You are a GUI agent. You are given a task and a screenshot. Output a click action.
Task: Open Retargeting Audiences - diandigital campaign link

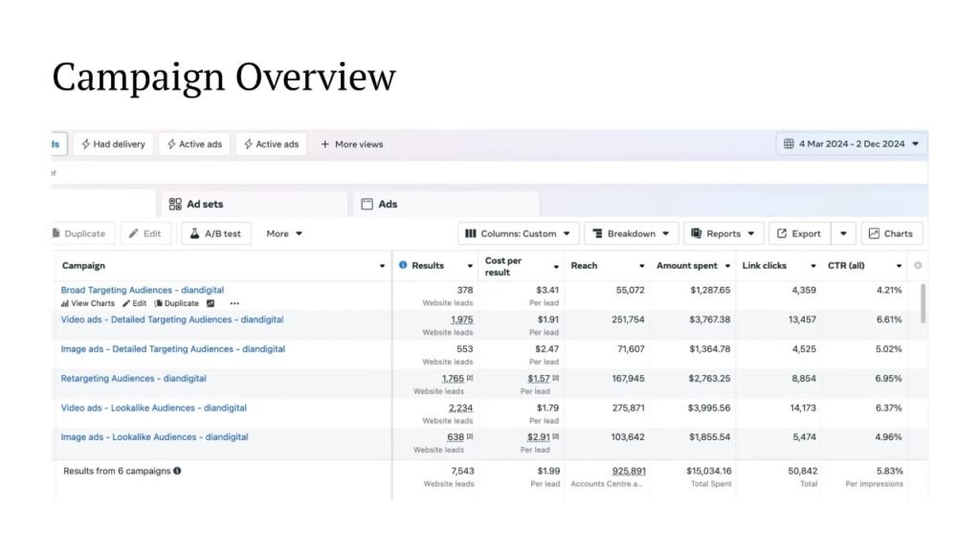(x=133, y=379)
